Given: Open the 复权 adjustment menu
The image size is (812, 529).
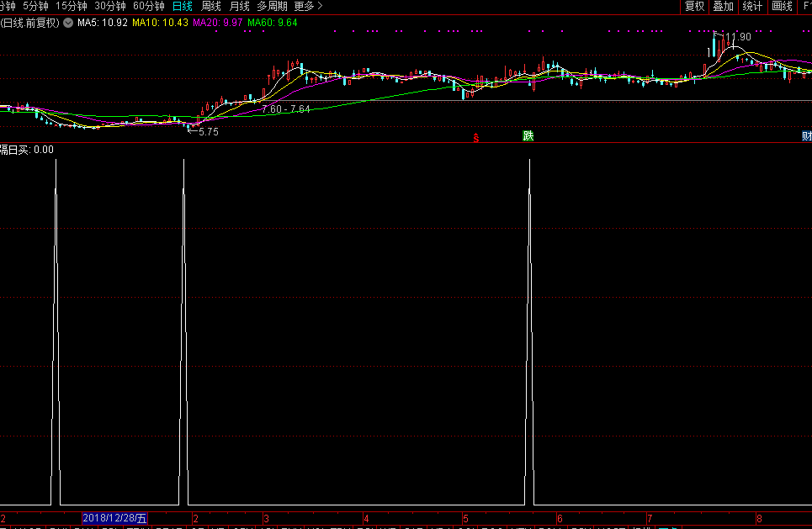Looking at the screenshot, I should (694, 6).
